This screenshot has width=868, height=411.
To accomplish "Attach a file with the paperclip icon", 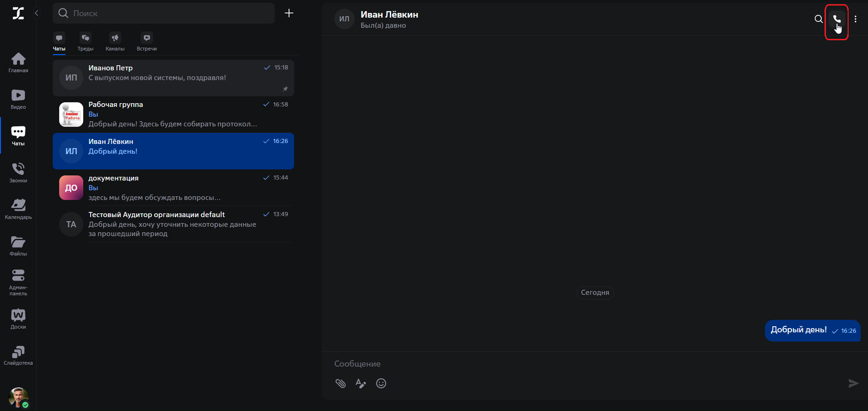I will coord(341,383).
